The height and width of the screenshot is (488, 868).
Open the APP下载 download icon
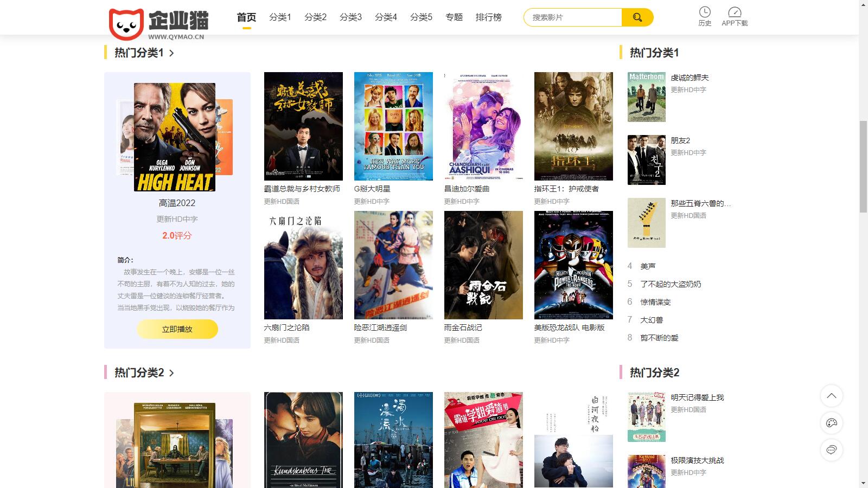pyautogui.click(x=735, y=16)
